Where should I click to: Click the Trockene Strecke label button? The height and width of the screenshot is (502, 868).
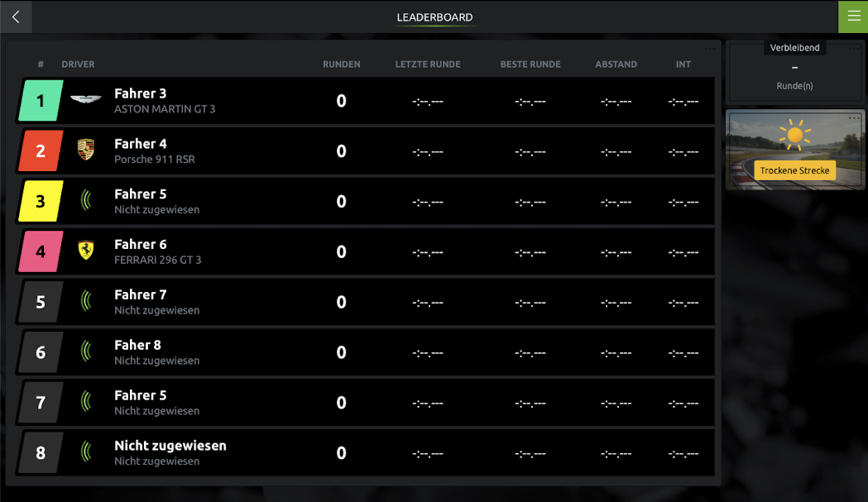[794, 170]
